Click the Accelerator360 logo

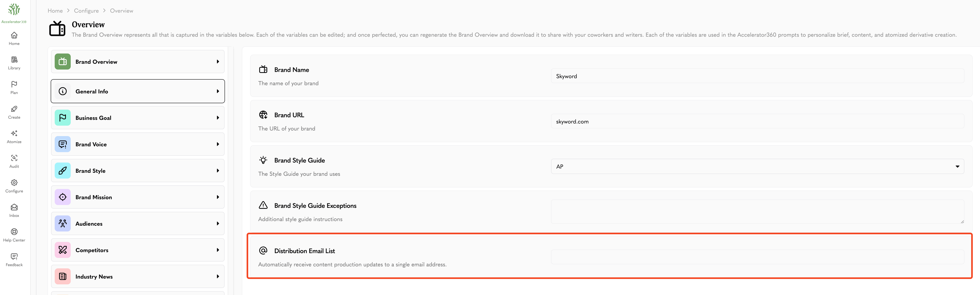coord(14,13)
